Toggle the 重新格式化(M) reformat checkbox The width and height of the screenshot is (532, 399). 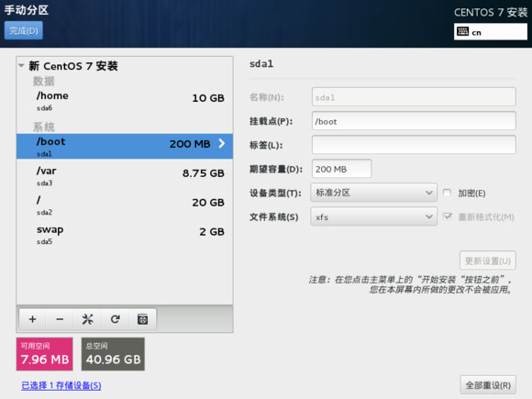click(448, 216)
